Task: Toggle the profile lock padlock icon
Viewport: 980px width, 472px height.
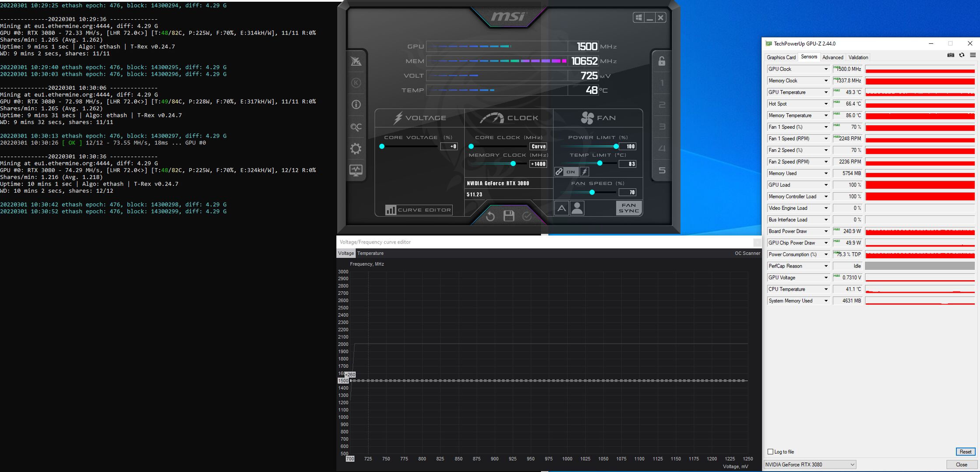Action: click(662, 61)
